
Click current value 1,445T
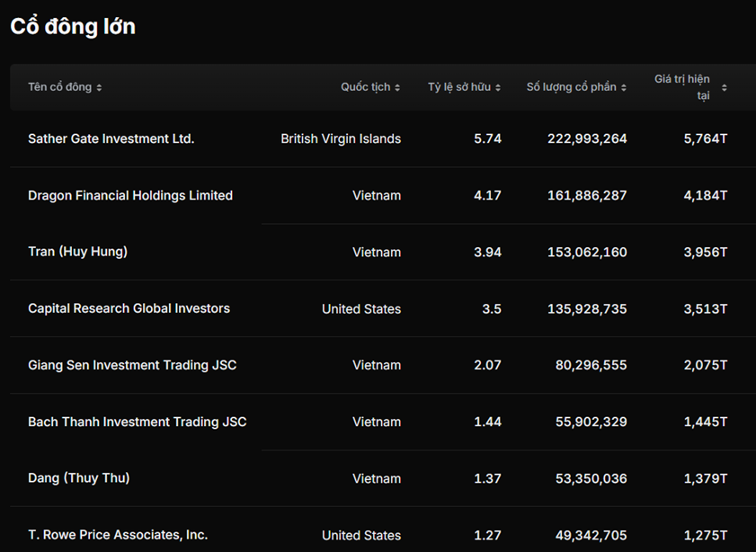click(x=706, y=422)
